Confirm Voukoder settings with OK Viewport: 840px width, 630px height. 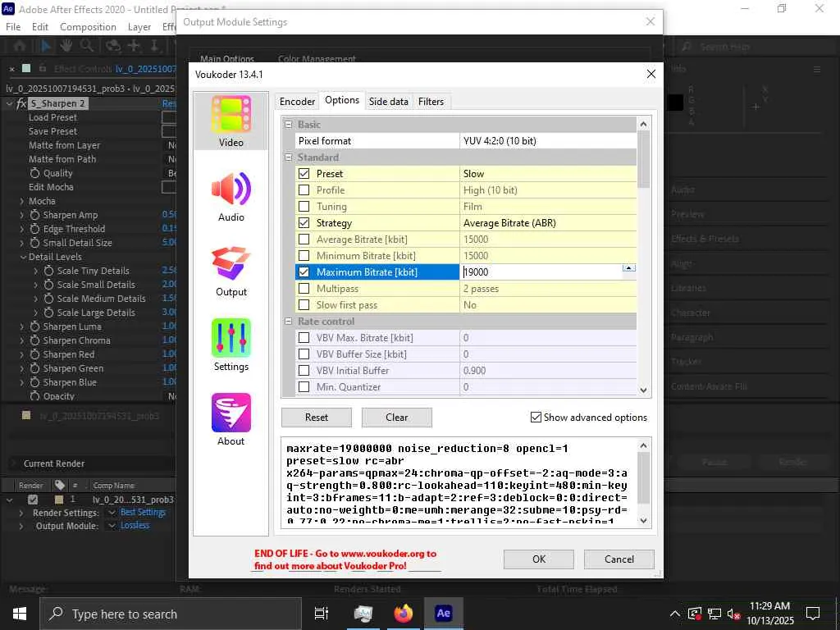tap(538, 559)
